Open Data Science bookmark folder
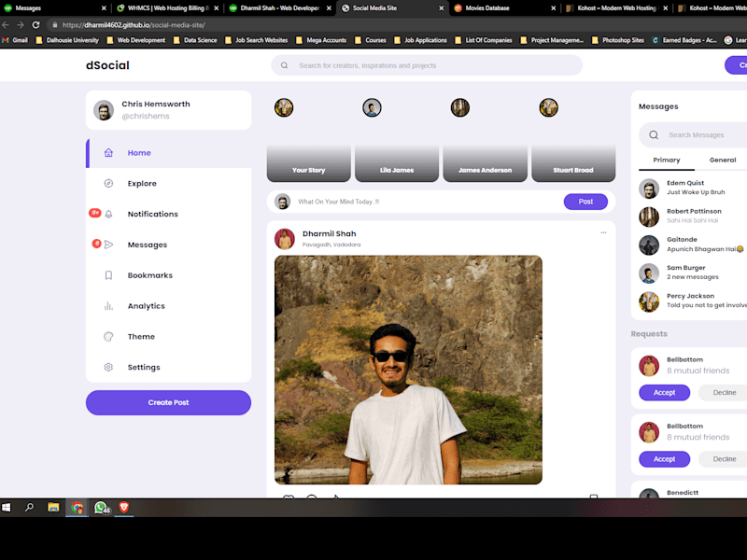Screen dimensions: 747x560 (195, 40)
